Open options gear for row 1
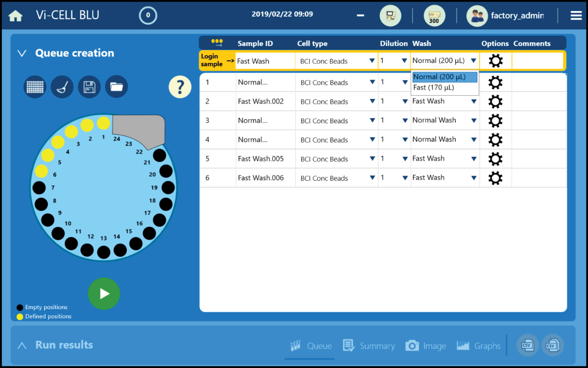588x368 pixels. coord(495,83)
